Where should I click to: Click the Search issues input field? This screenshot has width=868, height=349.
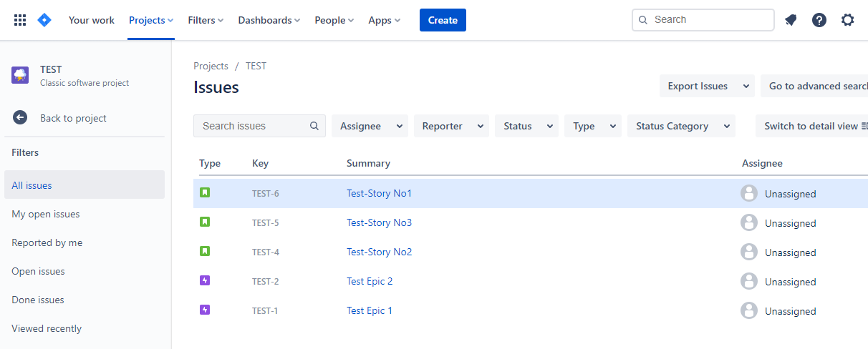[x=259, y=126]
